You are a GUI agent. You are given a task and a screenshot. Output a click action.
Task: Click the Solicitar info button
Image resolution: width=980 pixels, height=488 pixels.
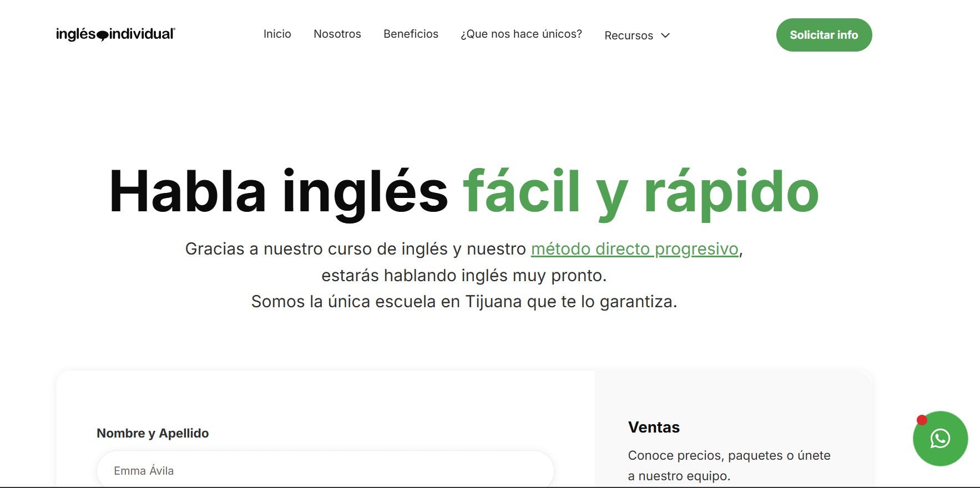pos(824,35)
